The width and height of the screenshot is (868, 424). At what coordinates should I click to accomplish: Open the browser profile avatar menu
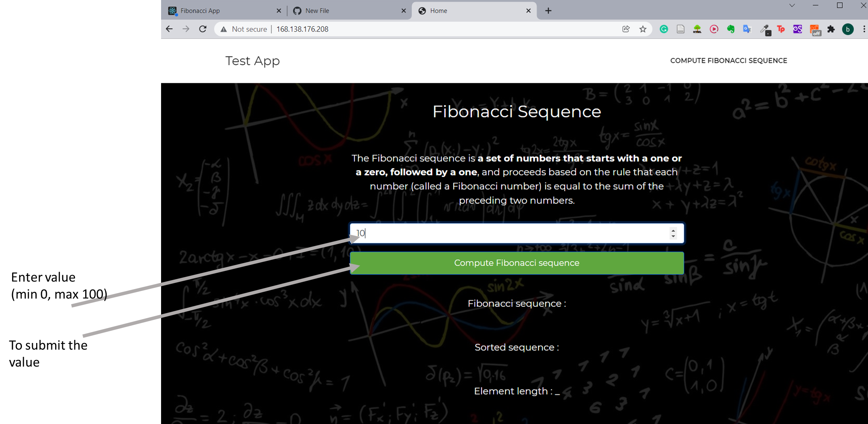point(848,29)
